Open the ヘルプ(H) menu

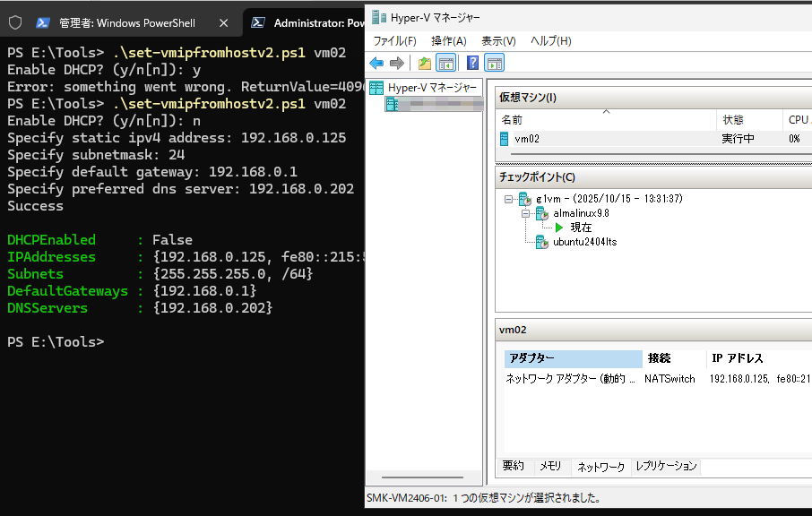[550, 41]
